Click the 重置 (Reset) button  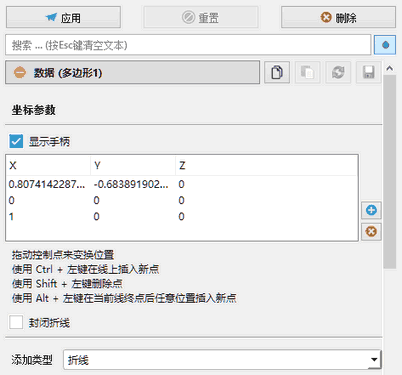(201, 17)
